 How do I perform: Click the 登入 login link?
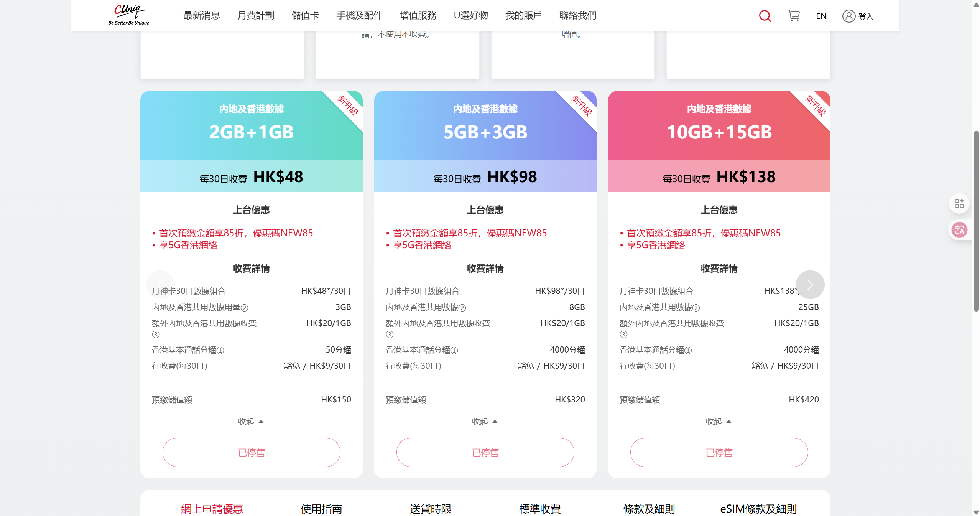point(867,16)
